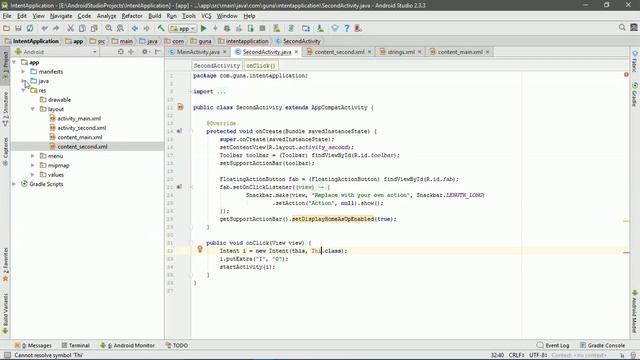Click the Replace toolbar icon
The image size is (640, 360).
tap(120, 28)
